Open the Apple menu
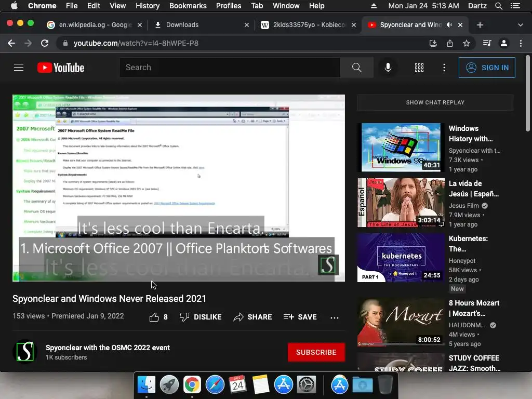532x399 pixels. pyautogui.click(x=14, y=6)
